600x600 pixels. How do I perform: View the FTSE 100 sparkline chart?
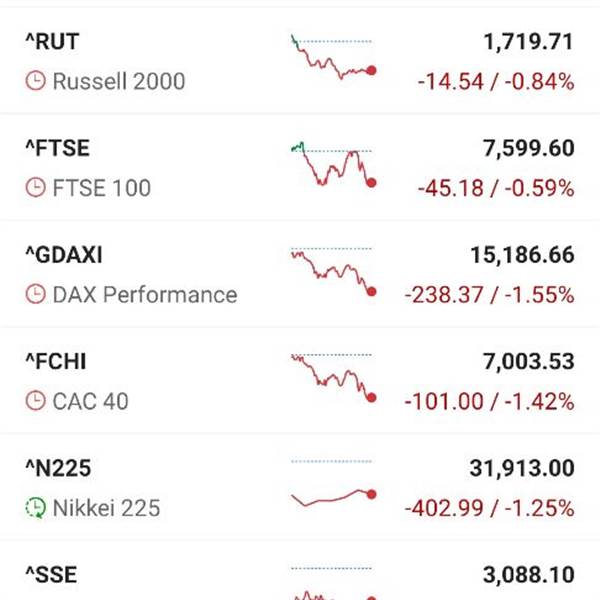coord(332,164)
